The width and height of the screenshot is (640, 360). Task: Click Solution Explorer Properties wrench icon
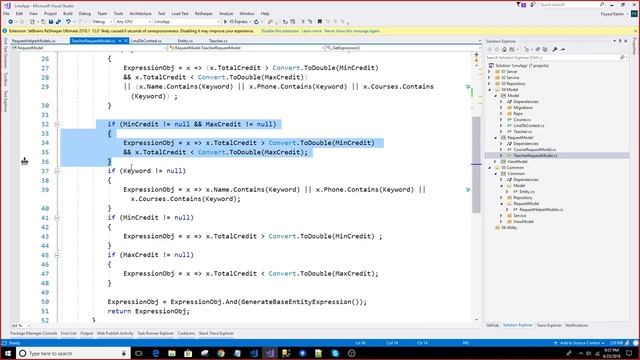(x=555, y=49)
